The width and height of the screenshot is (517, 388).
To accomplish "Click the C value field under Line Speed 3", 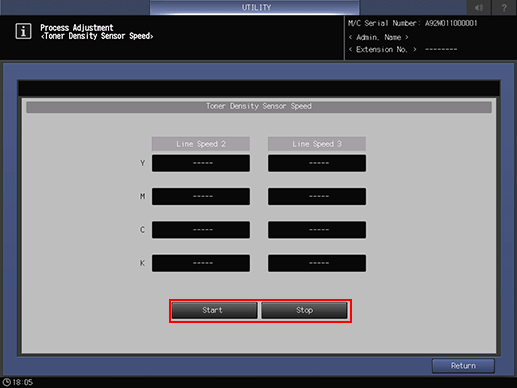I will [317, 230].
